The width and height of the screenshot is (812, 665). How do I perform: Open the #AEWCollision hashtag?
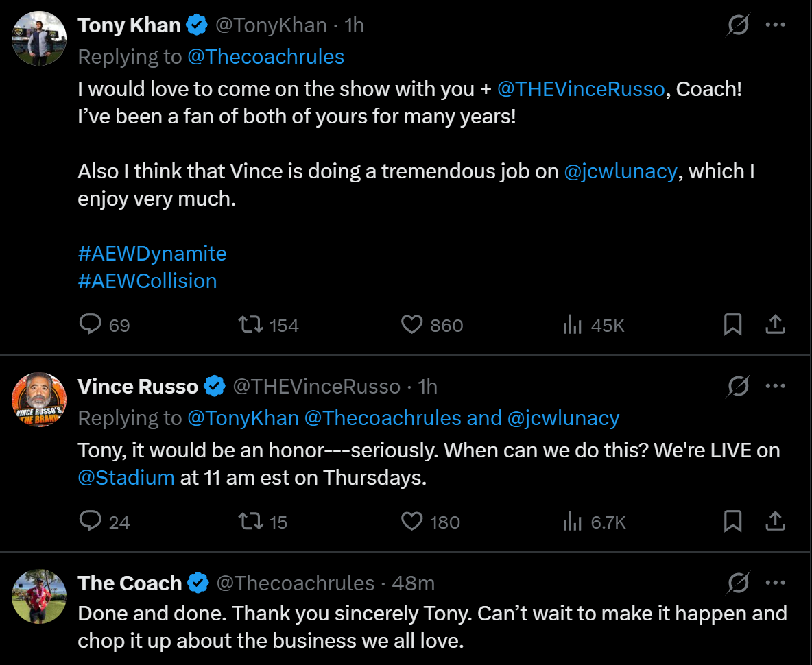click(147, 281)
